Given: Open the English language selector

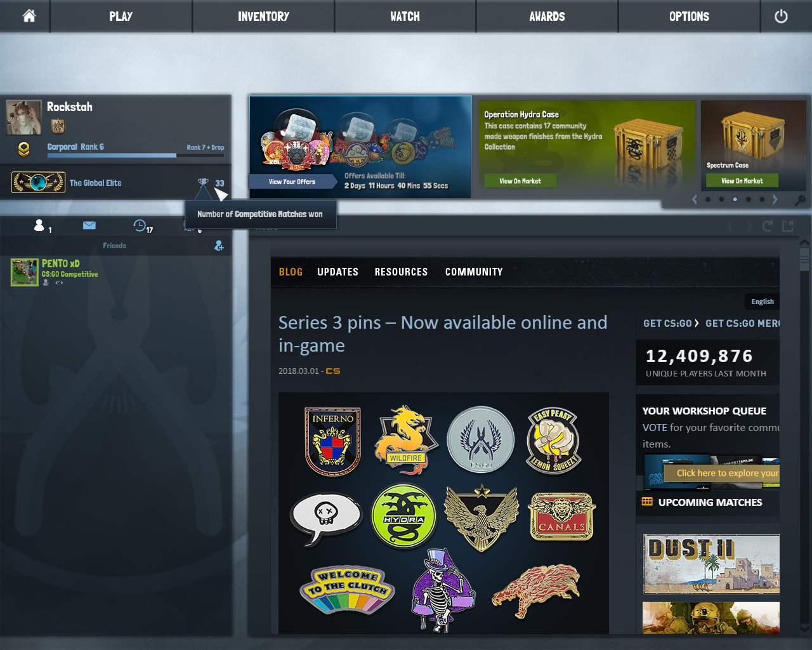Looking at the screenshot, I should (x=763, y=302).
